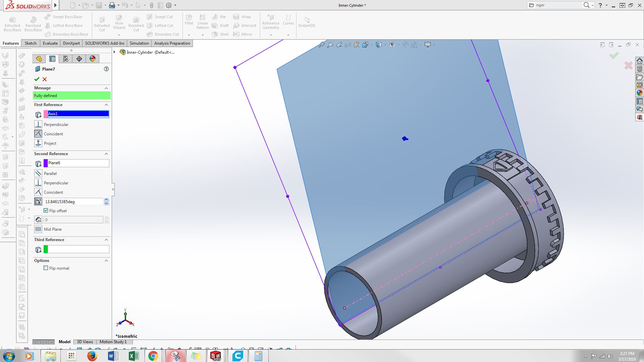Image resolution: width=644 pixels, height=362 pixels.
Task: Open the Appearances task pane icon
Action: coord(640,93)
